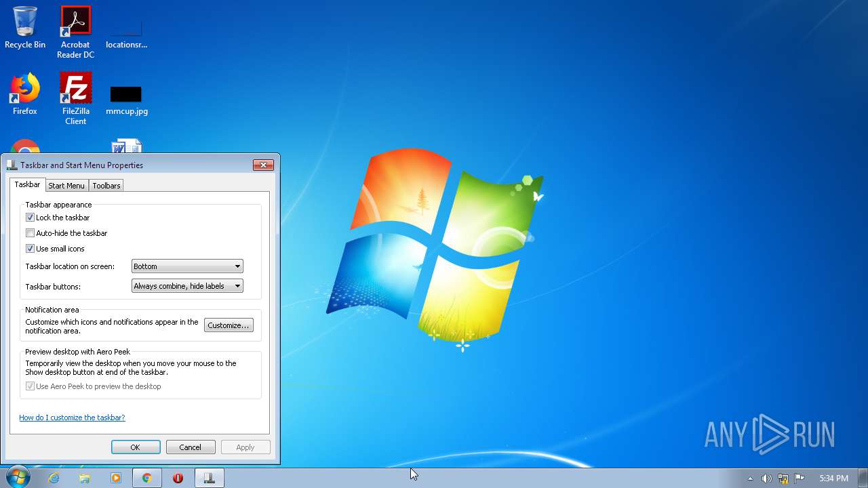Click the Show desktop button strip
Screen dimensions: 868x488
click(863, 478)
